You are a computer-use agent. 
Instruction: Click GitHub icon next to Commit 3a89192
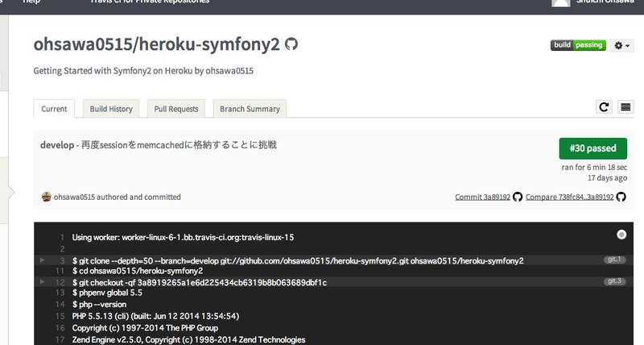pos(518,197)
